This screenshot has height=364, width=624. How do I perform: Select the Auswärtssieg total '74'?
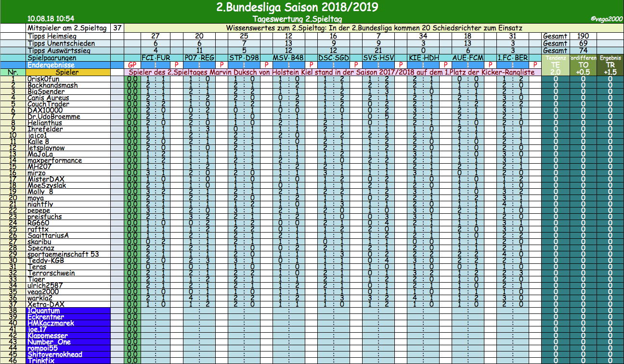583,51
